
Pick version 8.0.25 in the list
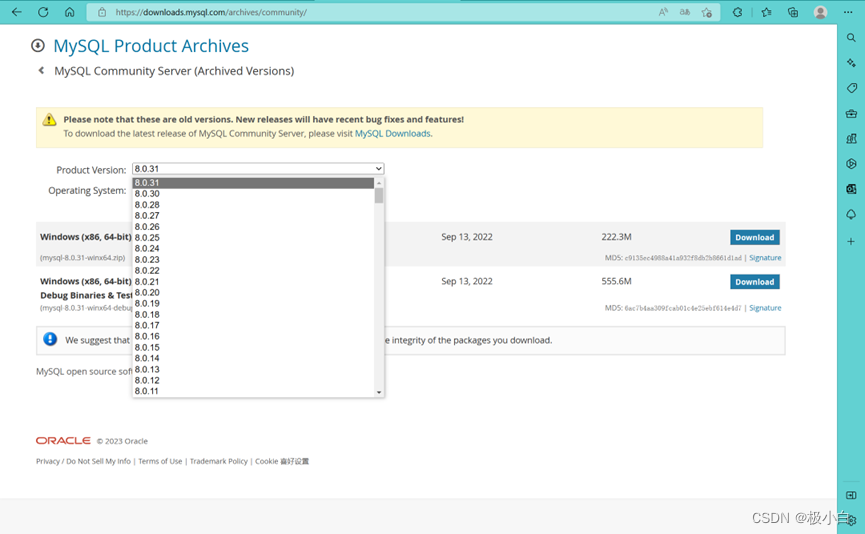point(253,238)
